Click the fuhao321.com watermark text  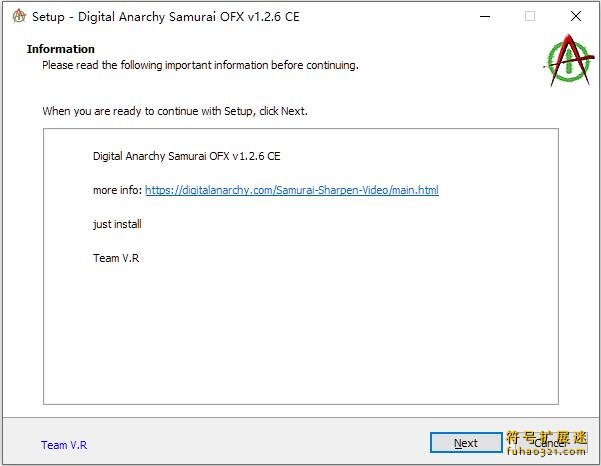550,453
